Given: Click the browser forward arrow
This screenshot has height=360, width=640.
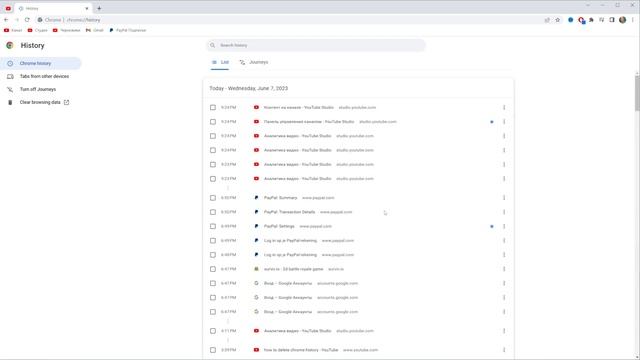Looking at the screenshot, I should point(17,20).
